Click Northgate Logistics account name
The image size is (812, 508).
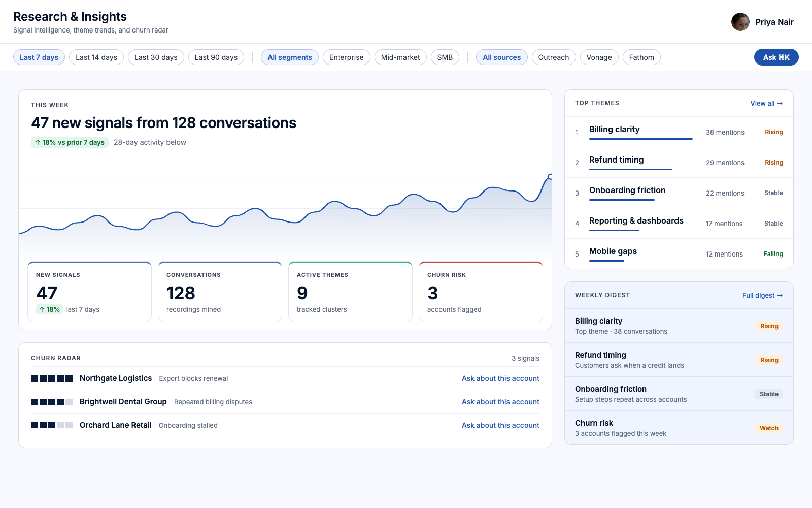[116, 378]
